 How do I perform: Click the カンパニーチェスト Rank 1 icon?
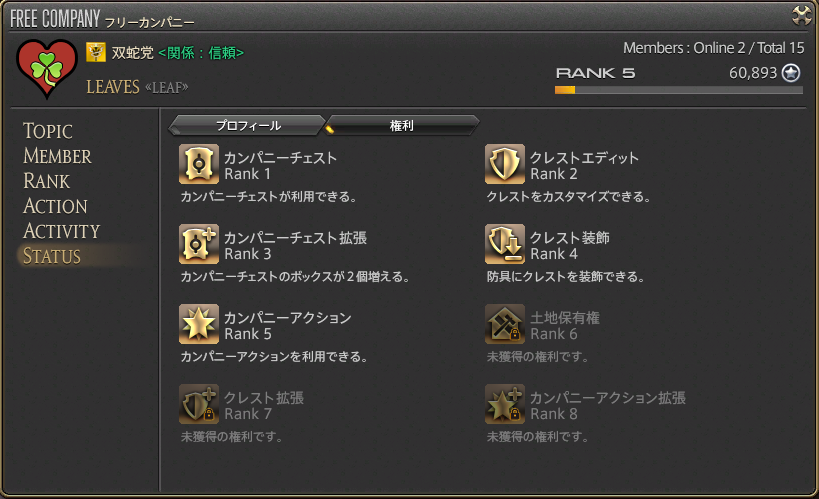198,164
